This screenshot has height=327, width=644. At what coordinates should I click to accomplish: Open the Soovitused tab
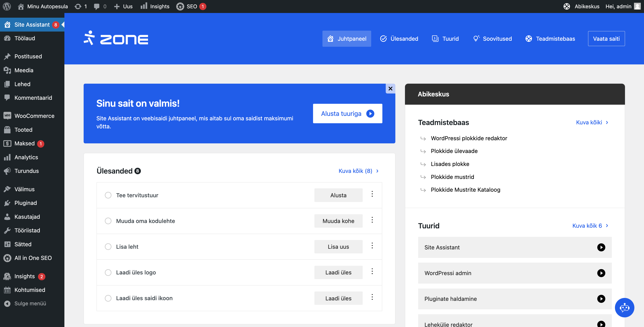pos(492,39)
